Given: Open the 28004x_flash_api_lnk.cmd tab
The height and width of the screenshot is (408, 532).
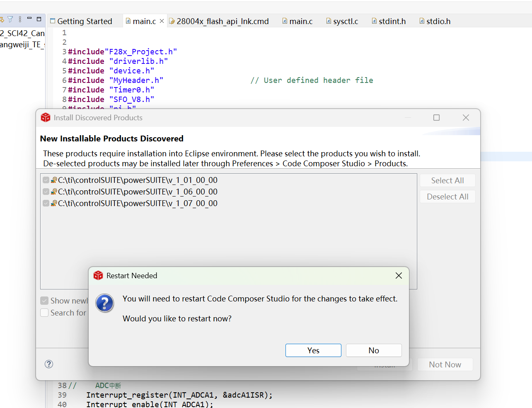Looking at the screenshot, I should [x=219, y=21].
